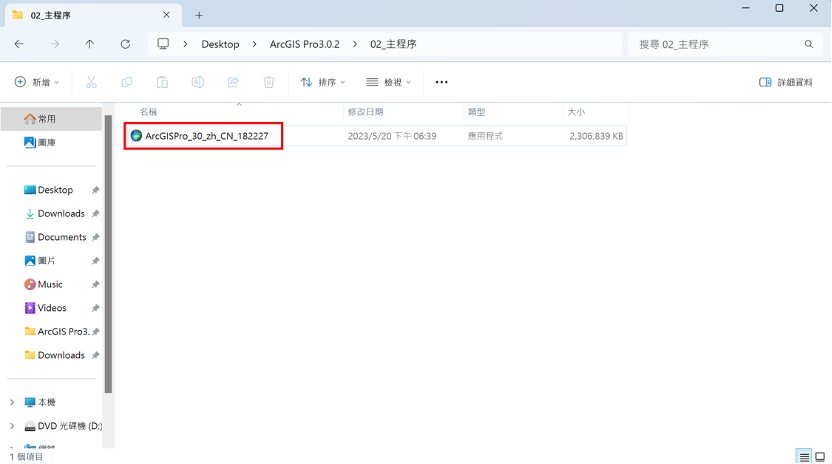The width and height of the screenshot is (832, 464).
Task: Toggle the 詳細資料 details pane
Action: [x=786, y=82]
